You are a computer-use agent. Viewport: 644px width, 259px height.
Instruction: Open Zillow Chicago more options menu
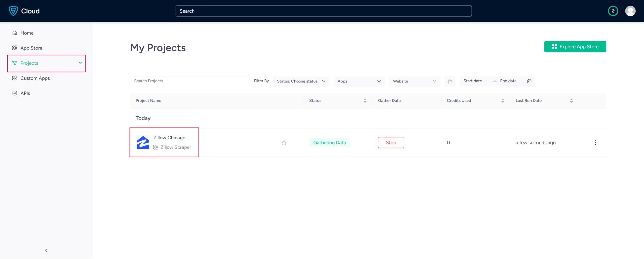[595, 143]
